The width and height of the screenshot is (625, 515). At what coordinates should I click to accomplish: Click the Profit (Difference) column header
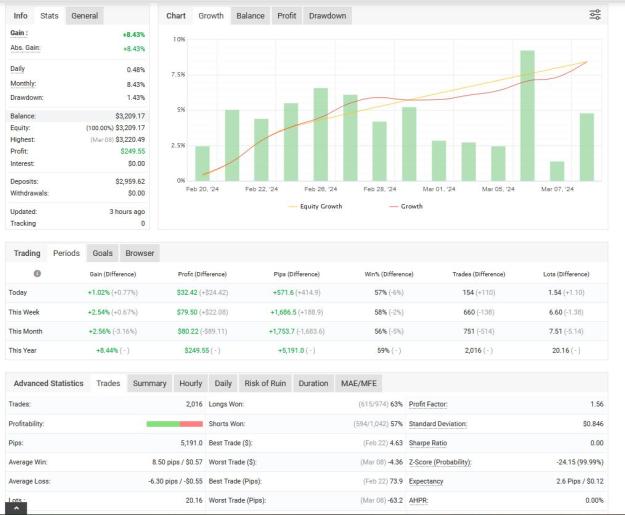202,274
